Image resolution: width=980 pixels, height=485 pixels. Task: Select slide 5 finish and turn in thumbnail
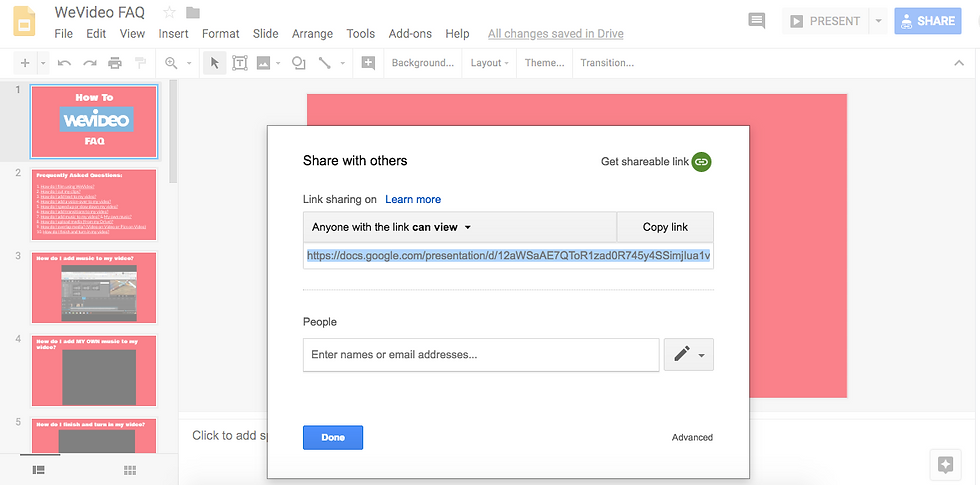[x=94, y=436]
